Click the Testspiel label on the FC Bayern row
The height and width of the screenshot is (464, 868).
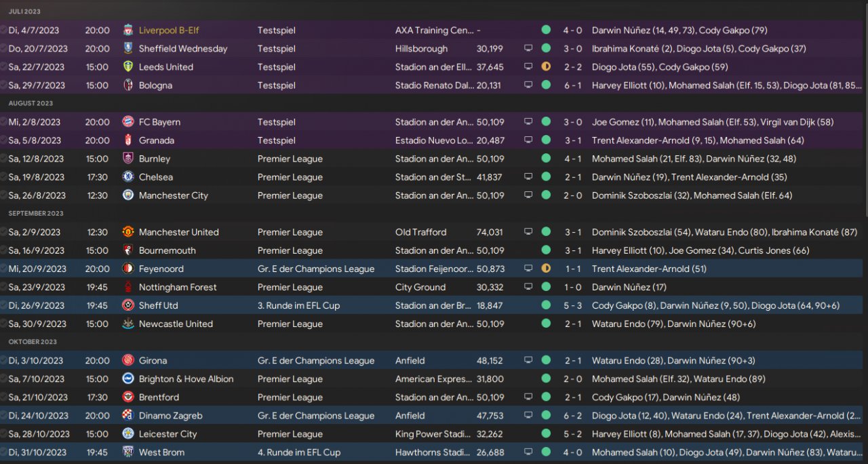point(277,122)
